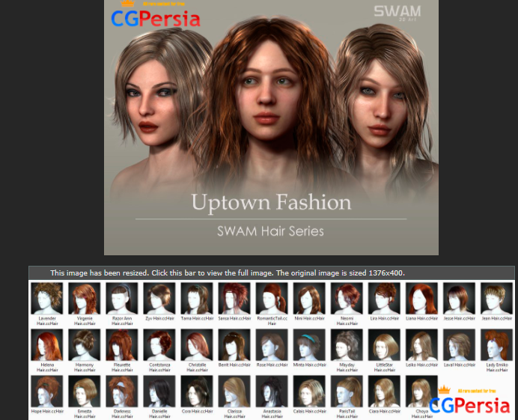Click the 'Uptown Fashion' title text
Viewport: 518px width, 420px height.
tap(271, 203)
